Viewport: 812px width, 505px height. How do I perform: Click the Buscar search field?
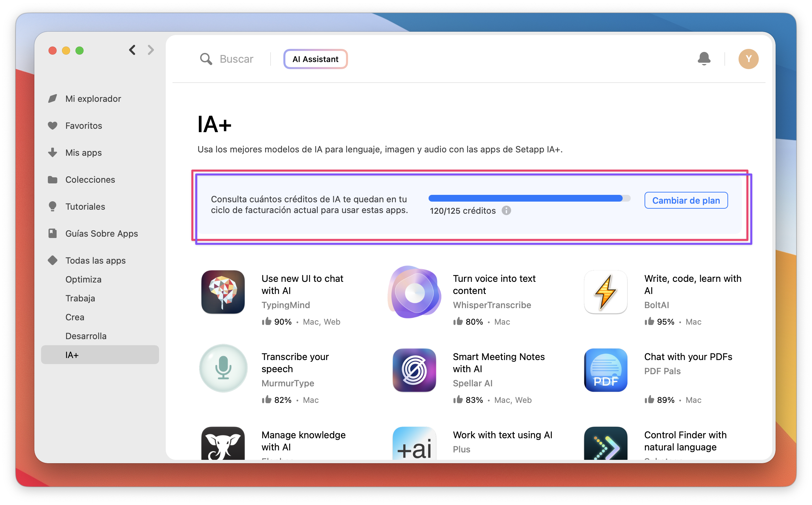tap(236, 59)
